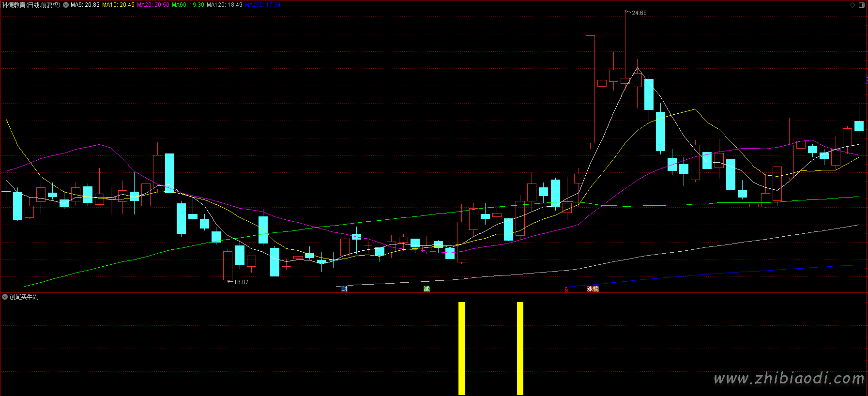
Task: Click the red S marker icon
Action: 566,289
